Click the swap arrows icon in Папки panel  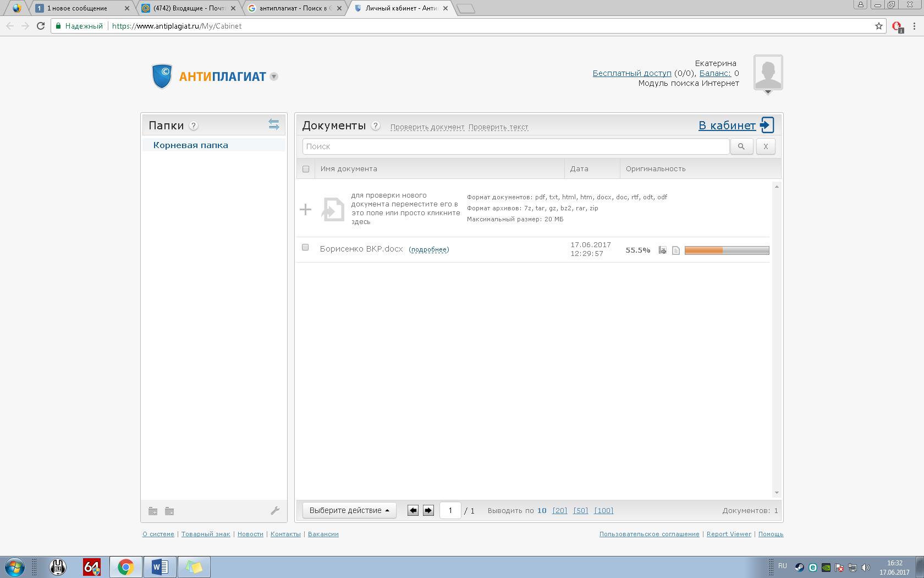point(273,124)
